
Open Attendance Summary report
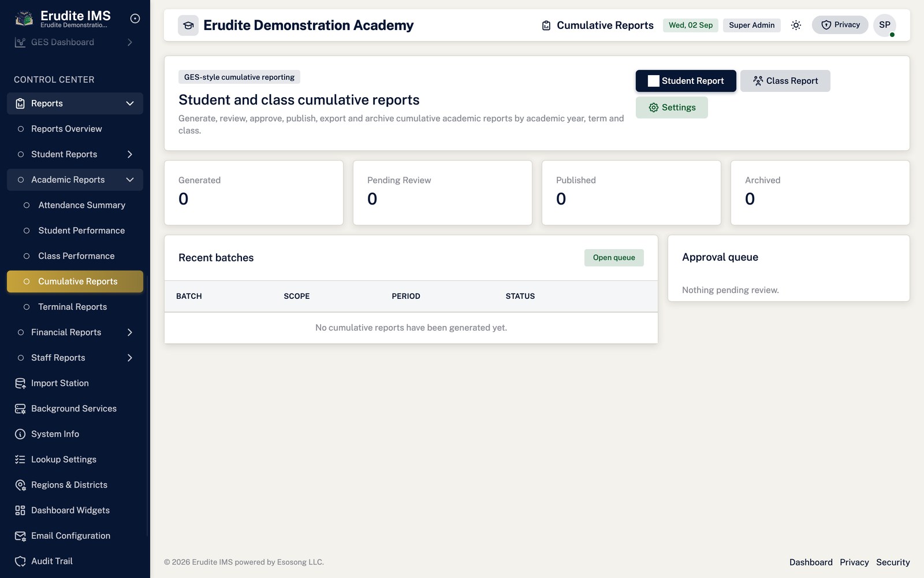pos(75,205)
